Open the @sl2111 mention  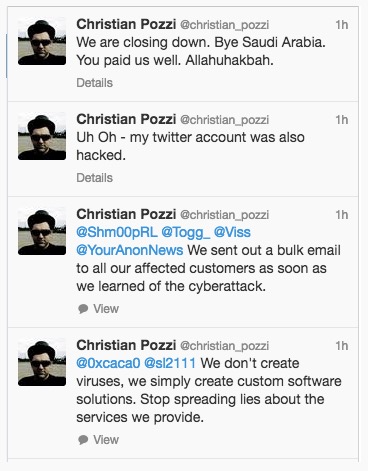(x=170, y=363)
